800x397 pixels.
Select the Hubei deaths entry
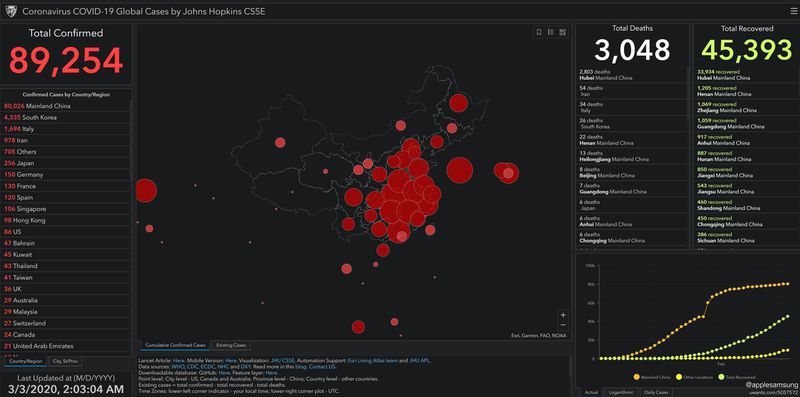point(632,75)
